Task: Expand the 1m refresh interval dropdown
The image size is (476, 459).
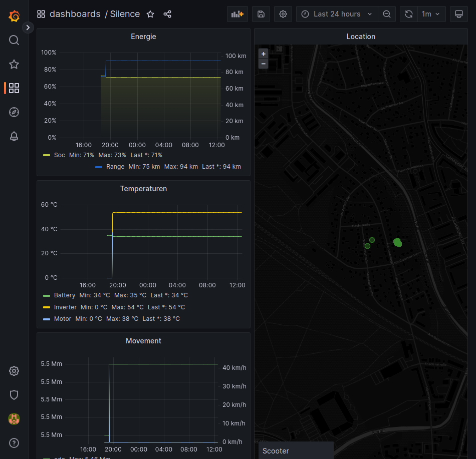Action: pyautogui.click(x=432, y=14)
